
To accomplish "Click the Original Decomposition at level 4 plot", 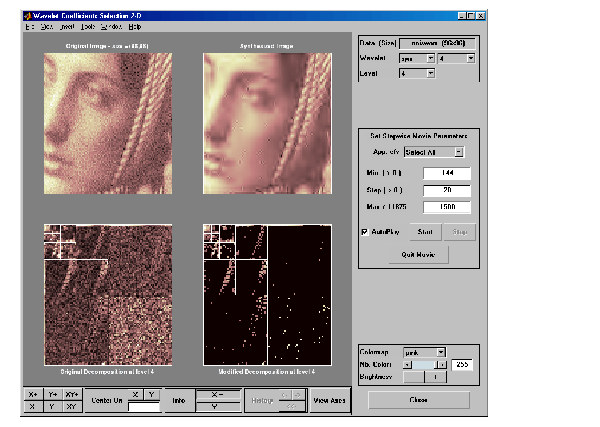I will (108, 295).
